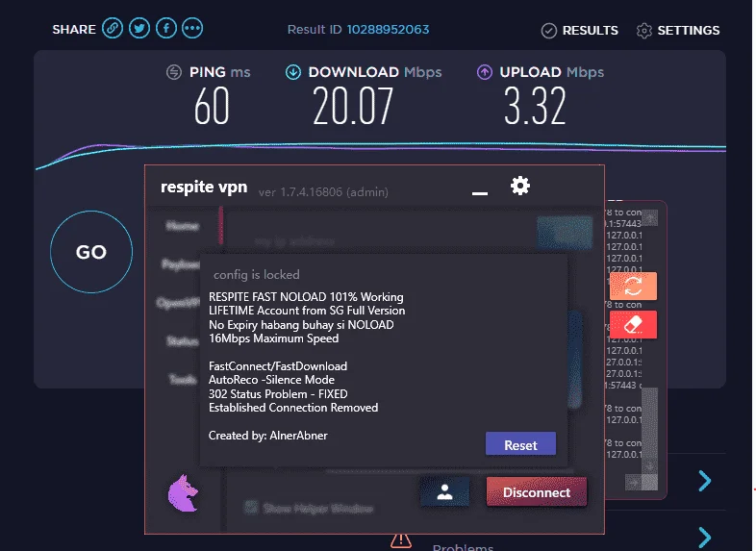The width and height of the screenshot is (756, 551).
Task: Expand the Problems row chevron
Action: click(705, 538)
